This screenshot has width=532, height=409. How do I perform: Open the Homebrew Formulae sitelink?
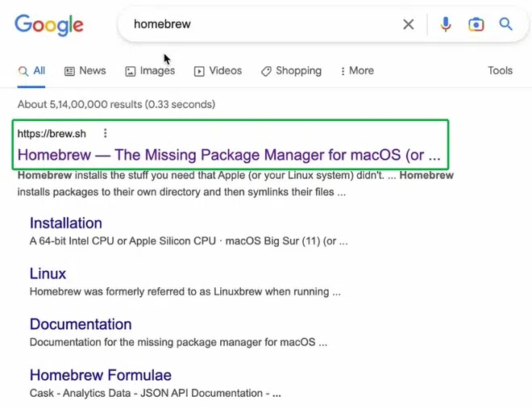tap(100, 375)
